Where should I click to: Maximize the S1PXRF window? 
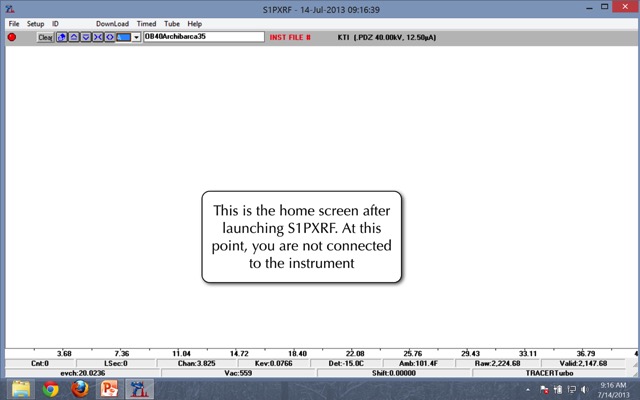(604, 7)
